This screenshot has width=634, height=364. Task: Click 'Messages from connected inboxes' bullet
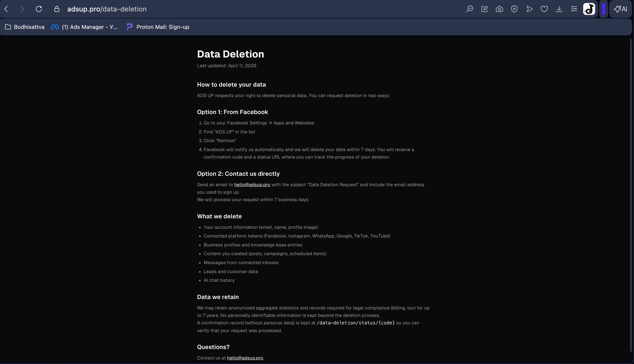pyautogui.click(x=241, y=262)
